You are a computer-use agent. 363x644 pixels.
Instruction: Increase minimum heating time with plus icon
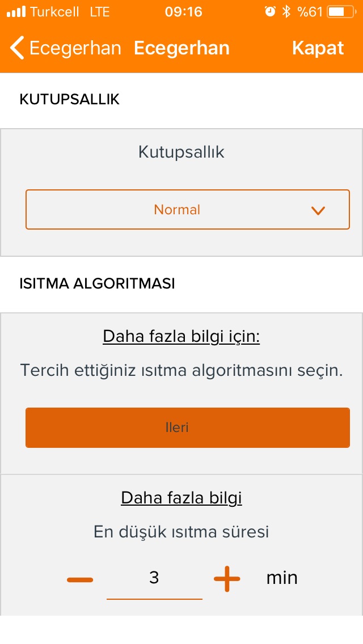227,579
